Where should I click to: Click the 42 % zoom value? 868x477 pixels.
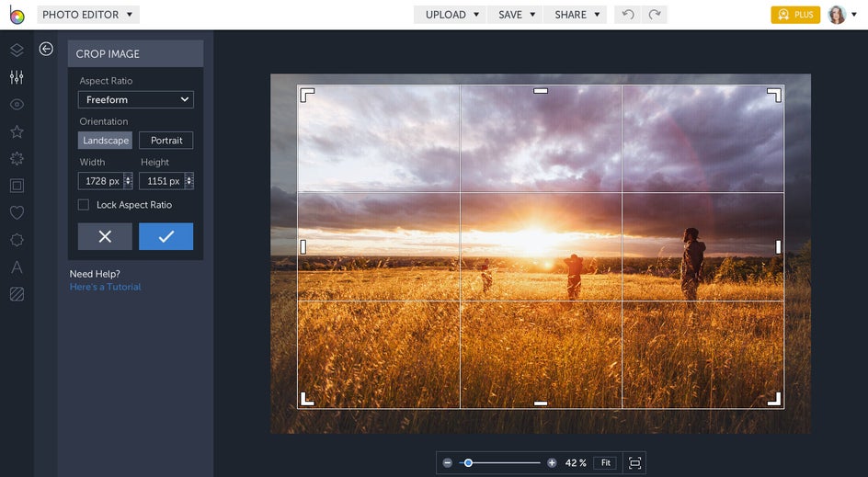pos(576,462)
